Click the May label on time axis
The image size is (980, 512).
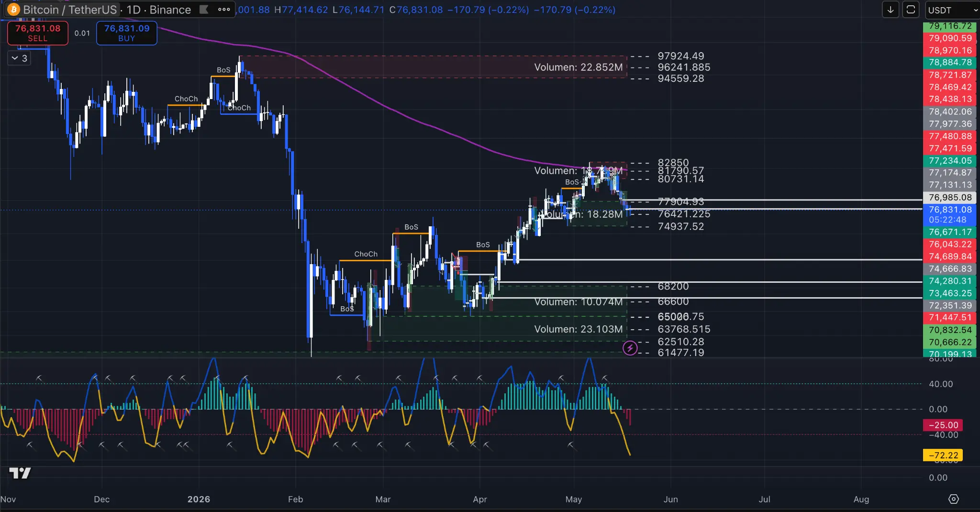click(x=574, y=499)
